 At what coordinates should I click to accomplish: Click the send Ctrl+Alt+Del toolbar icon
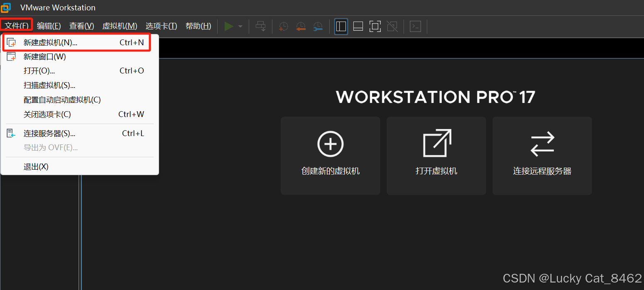261,27
